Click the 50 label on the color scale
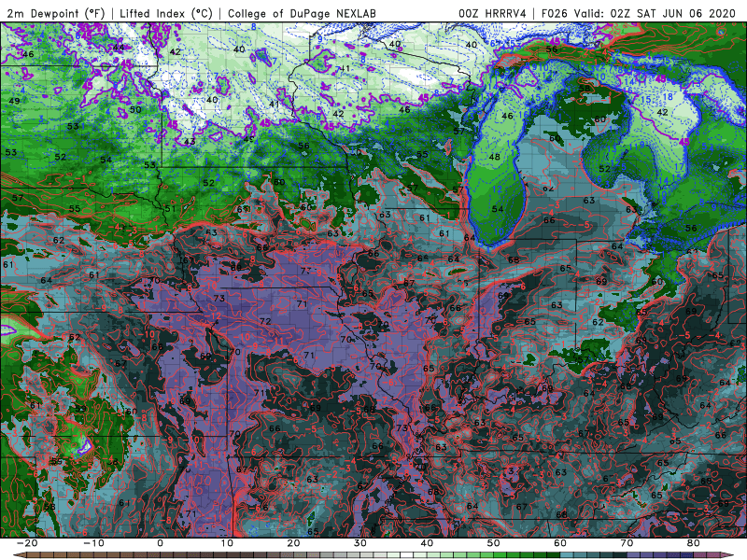 (494, 543)
